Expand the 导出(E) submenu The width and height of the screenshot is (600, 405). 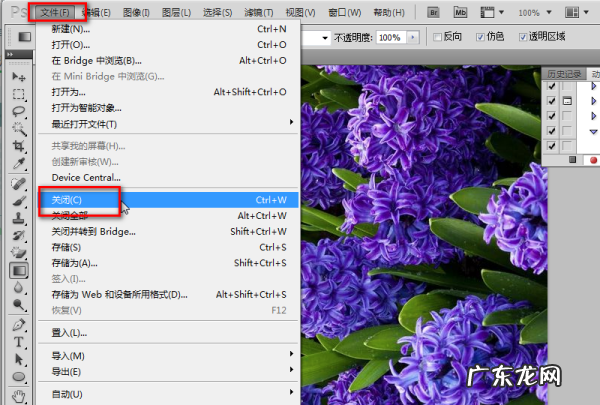[291, 369]
